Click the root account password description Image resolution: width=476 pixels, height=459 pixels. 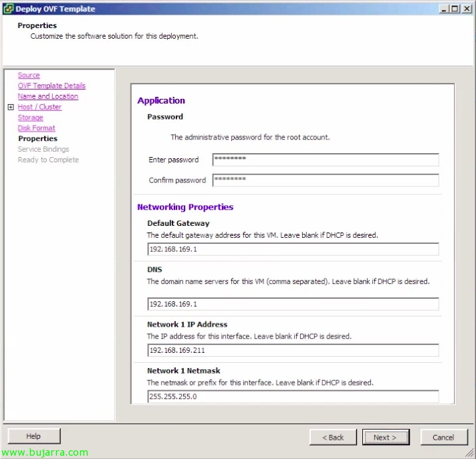click(x=250, y=138)
